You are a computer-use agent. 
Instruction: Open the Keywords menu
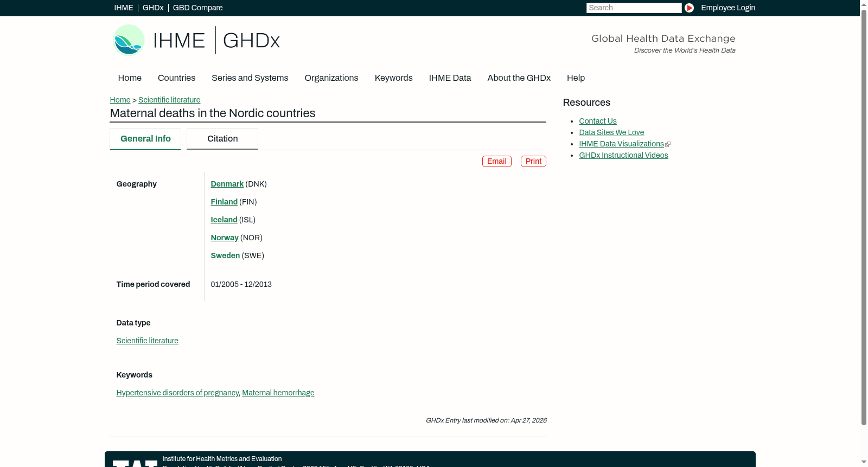[394, 78]
